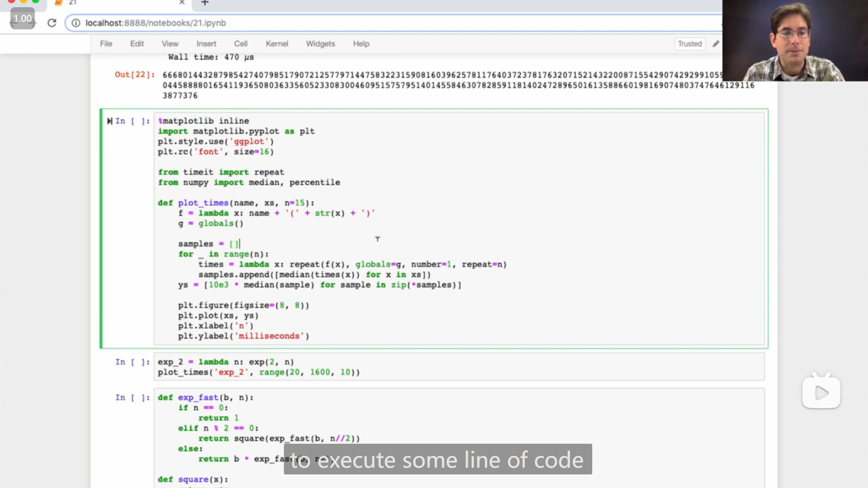Click the browser reload page icon
The height and width of the screenshot is (488, 868).
pyautogui.click(x=52, y=23)
